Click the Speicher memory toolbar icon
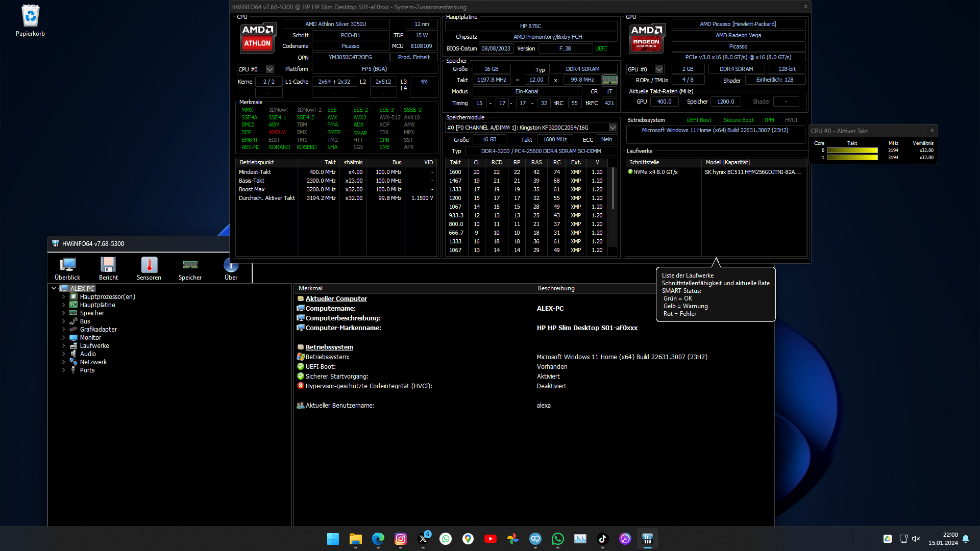This screenshot has width=980, height=551. tap(190, 268)
